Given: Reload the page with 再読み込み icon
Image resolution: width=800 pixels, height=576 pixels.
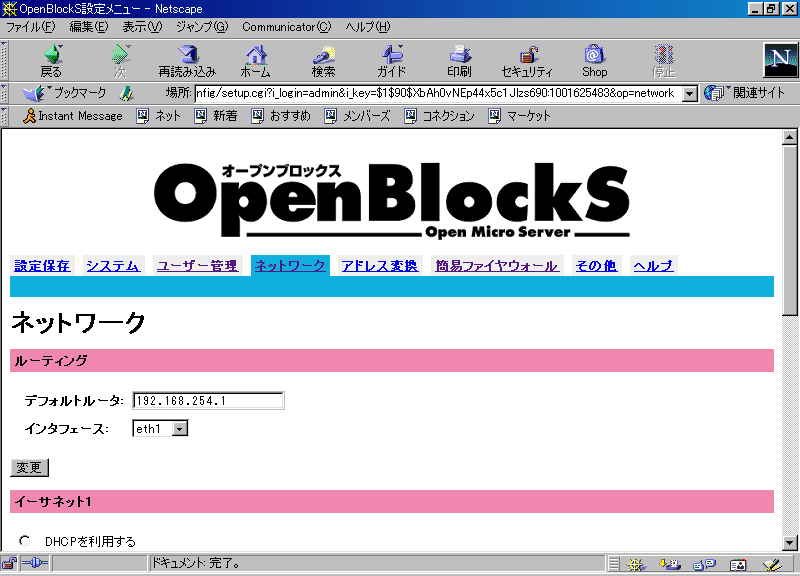Looking at the screenshot, I should tap(187, 61).
